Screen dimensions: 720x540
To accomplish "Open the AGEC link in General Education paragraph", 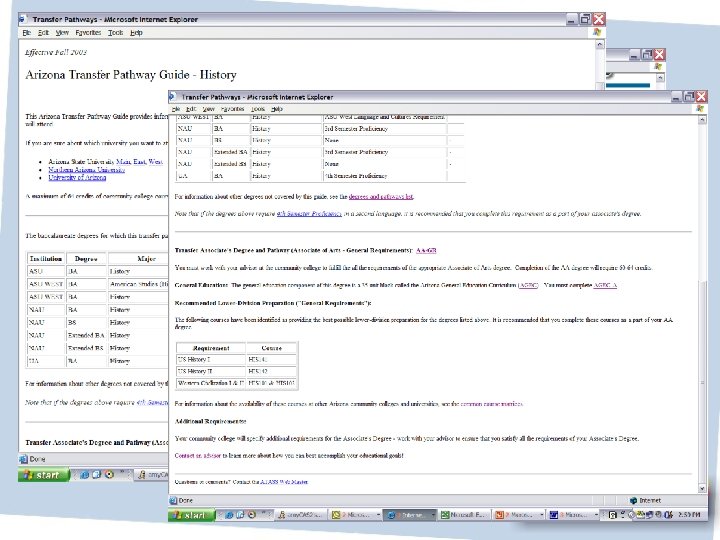I will tap(528, 285).
